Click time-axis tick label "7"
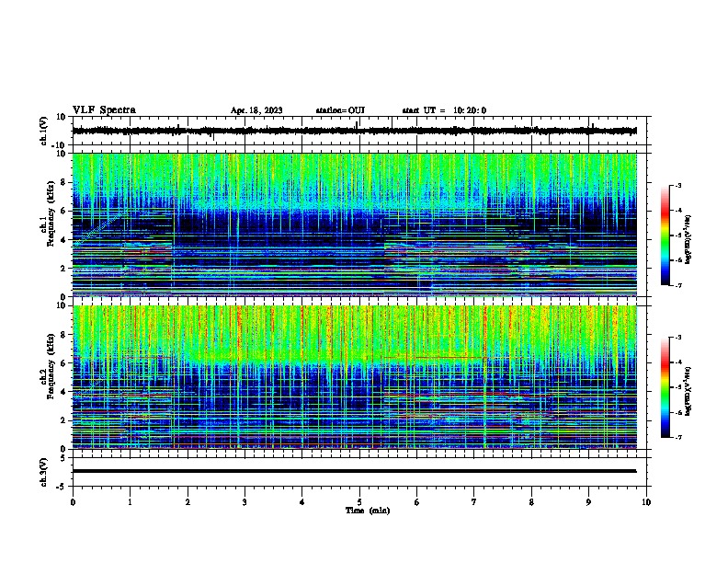Viewport: 728px width, 563px height. coord(474,502)
